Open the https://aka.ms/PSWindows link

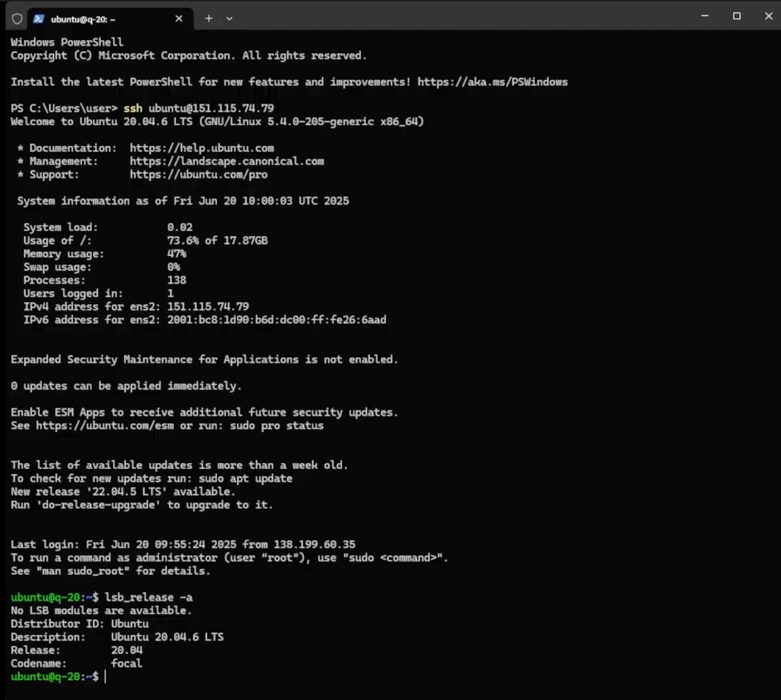pos(493,82)
